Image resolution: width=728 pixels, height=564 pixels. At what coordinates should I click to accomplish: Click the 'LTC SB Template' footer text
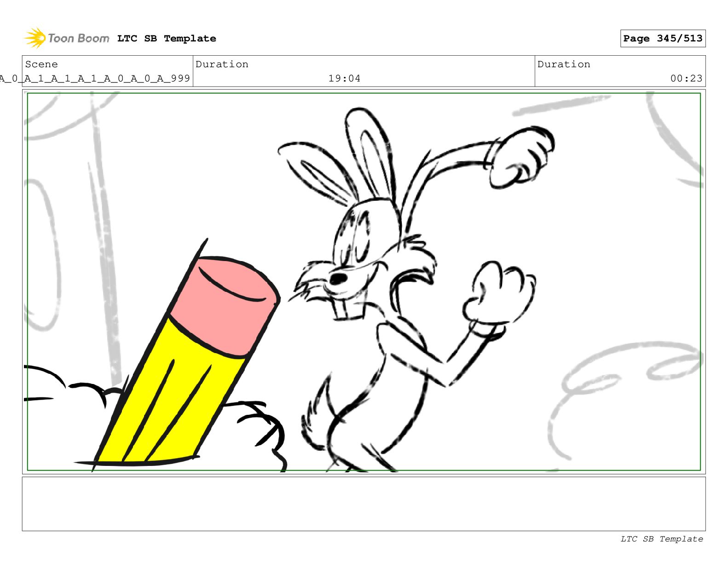(662, 539)
